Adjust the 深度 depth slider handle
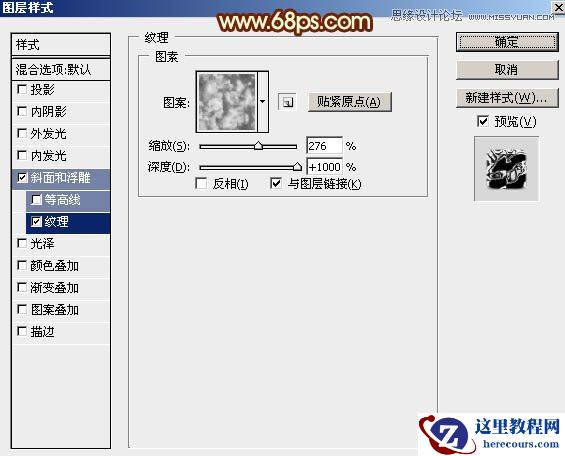Image resolution: width=565 pixels, height=456 pixels. 297,166
